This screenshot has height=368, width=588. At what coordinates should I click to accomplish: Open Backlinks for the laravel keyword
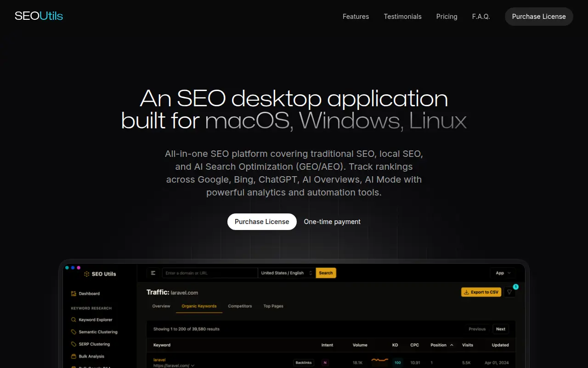pos(304,362)
